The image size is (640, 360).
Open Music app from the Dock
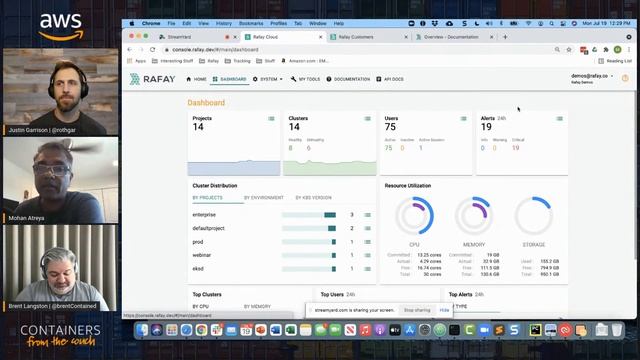click(x=365, y=330)
